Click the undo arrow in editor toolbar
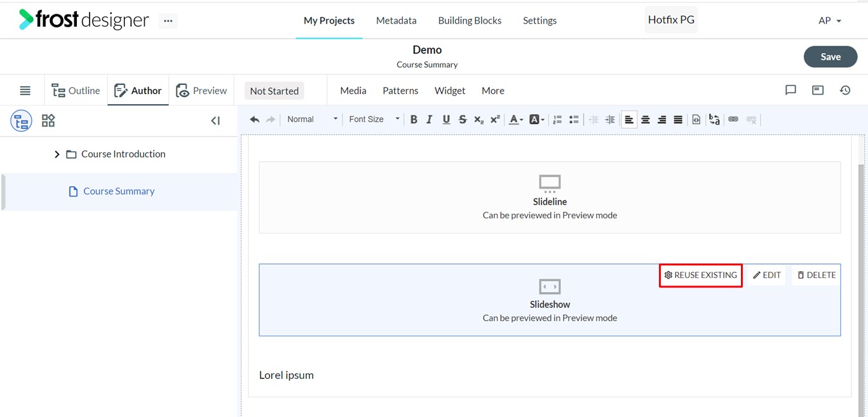The height and width of the screenshot is (417, 868). (255, 119)
